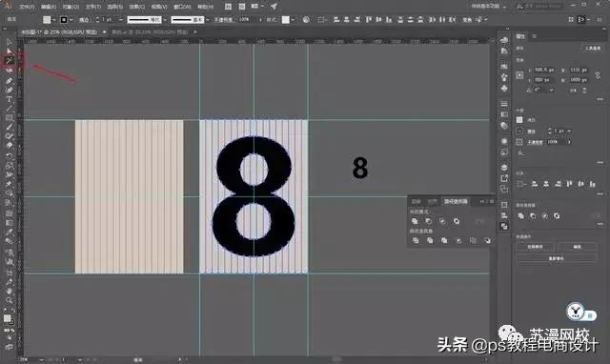Open the 窗口(W) menu
The height and width of the screenshot is (364, 610).
click(182, 7)
